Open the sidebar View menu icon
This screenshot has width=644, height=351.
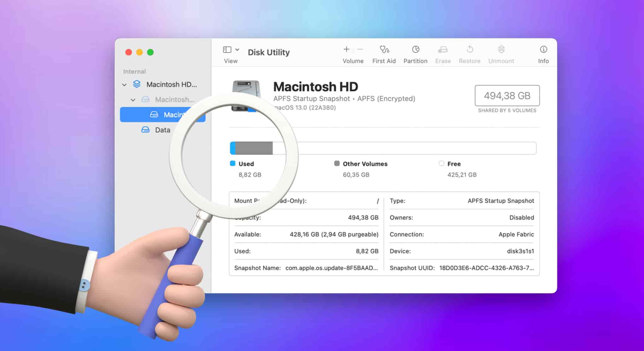click(227, 50)
